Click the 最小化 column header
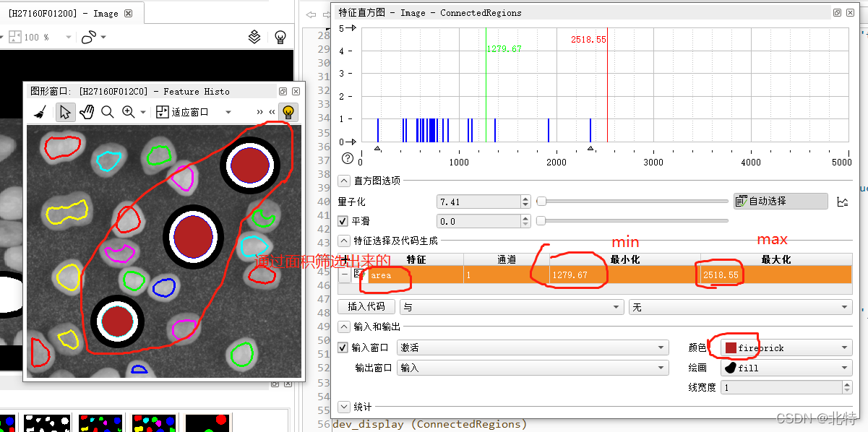 (x=624, y=259)
